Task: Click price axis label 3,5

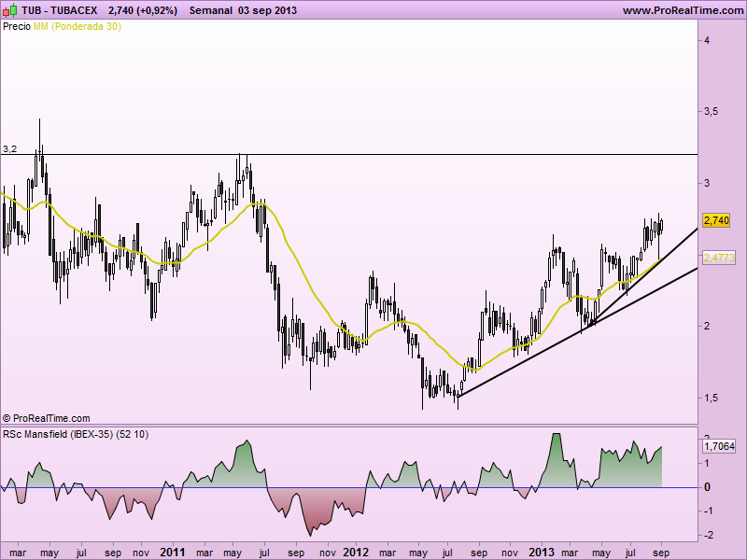Action: click(712, 112)
